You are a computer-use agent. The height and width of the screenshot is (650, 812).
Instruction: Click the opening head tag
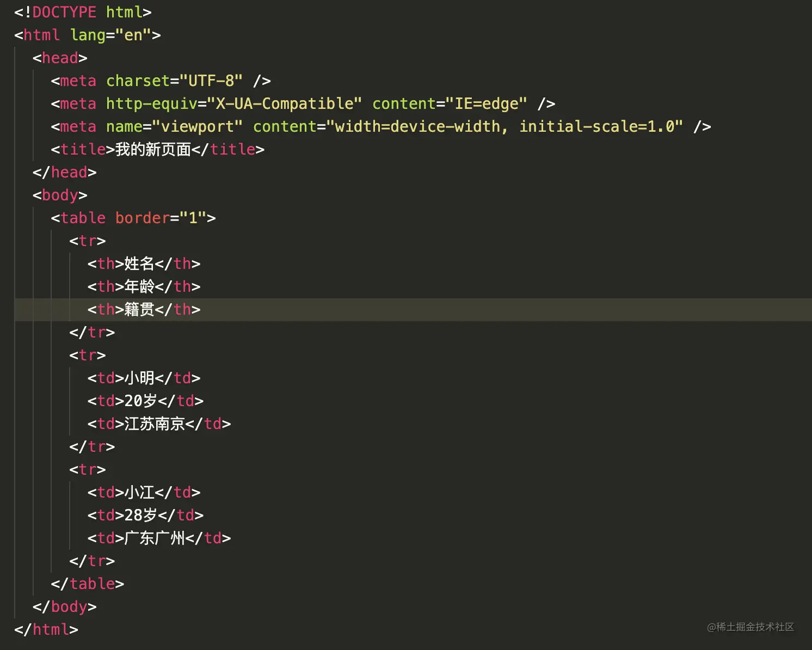click(x=60, y=58)
